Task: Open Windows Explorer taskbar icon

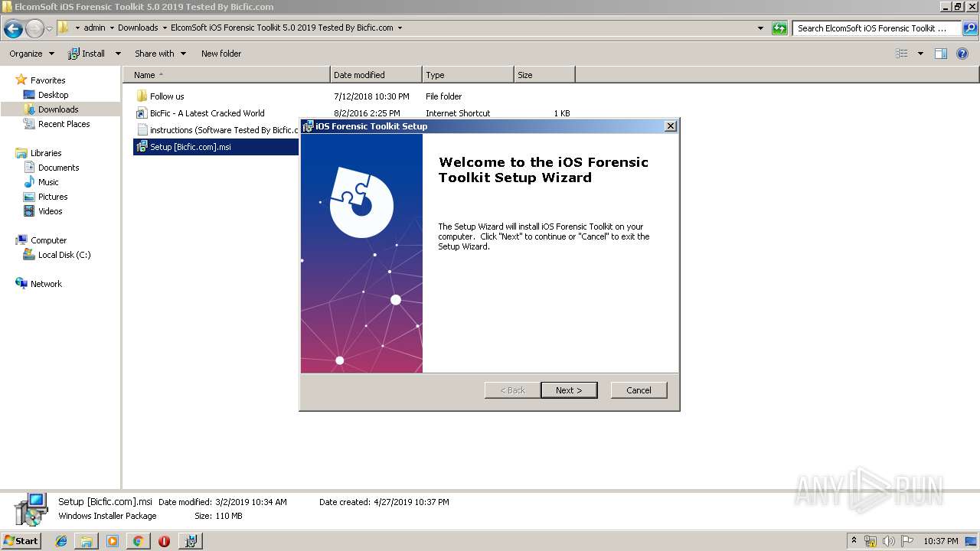Action: point(87,541)
